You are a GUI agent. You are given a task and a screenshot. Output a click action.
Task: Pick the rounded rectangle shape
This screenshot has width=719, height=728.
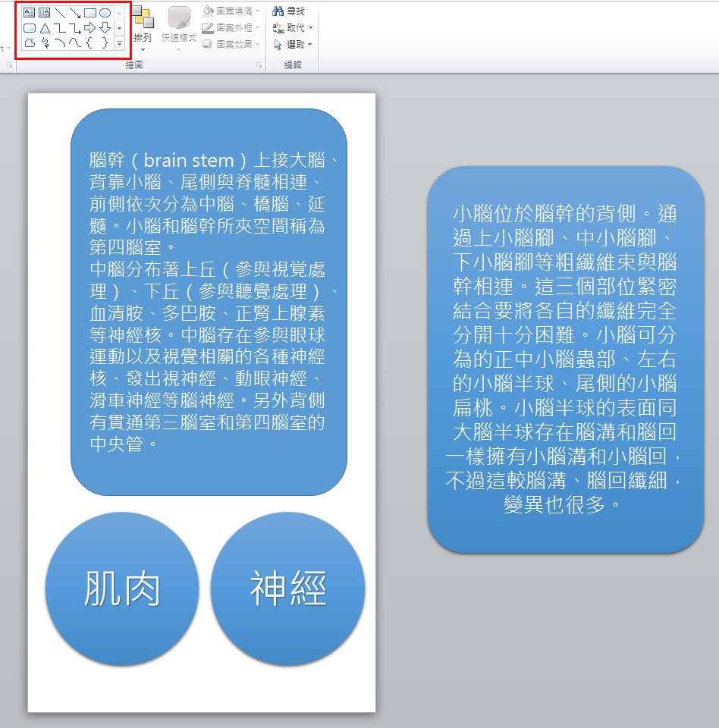(30, 28)
